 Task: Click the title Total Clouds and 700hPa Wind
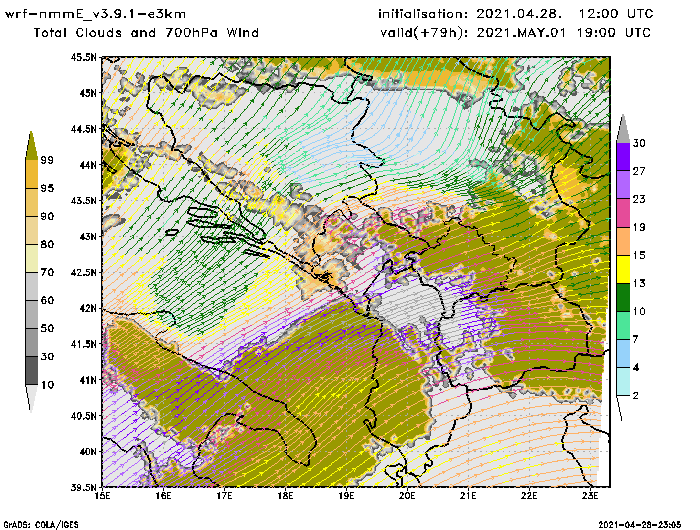(x=146, y=33)
